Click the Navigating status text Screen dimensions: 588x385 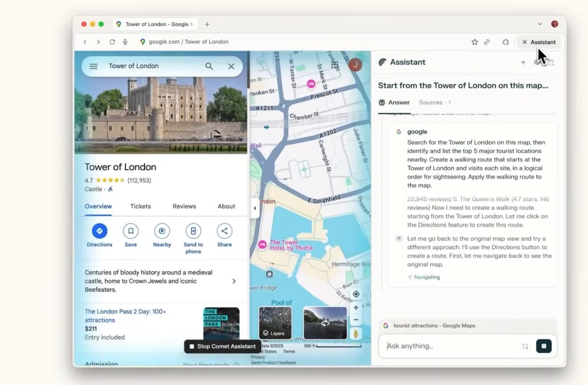(x=427, y=277)
